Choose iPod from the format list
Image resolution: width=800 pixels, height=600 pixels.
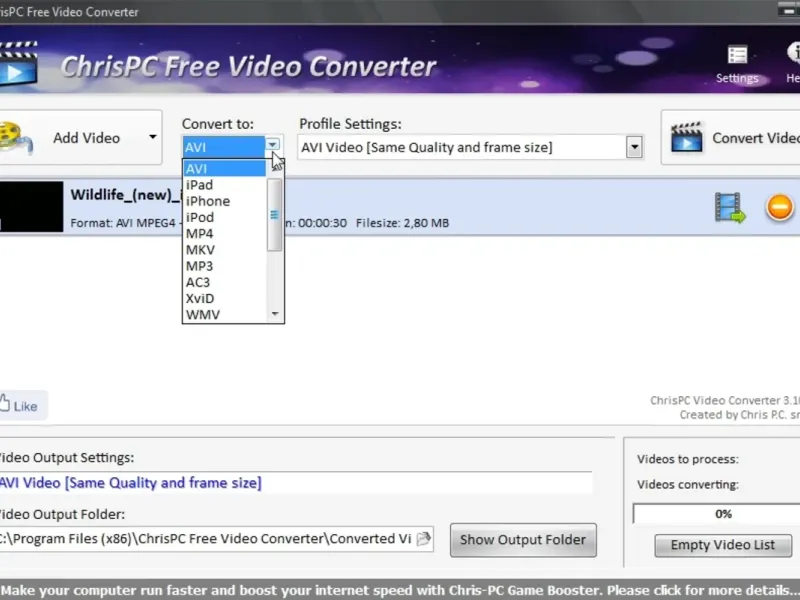point(224,217)
